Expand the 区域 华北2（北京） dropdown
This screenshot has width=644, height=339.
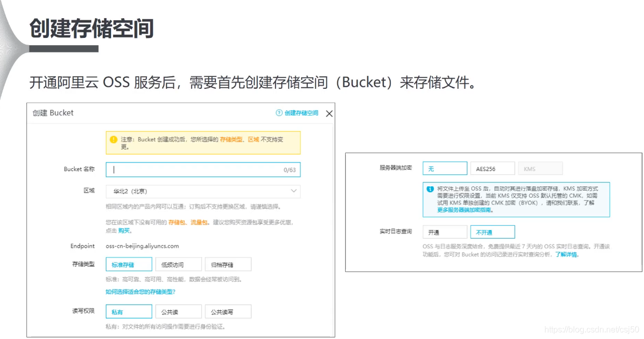pos(203,191)
